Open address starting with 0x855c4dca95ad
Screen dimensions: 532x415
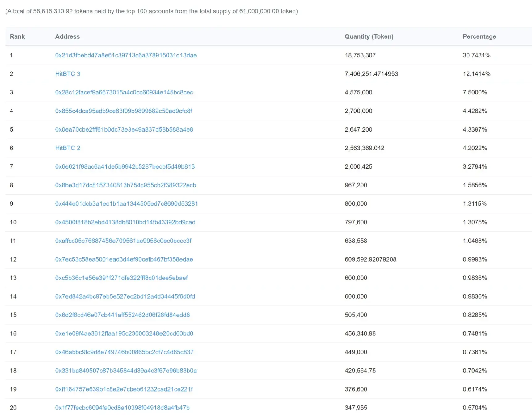click(124, 111)
